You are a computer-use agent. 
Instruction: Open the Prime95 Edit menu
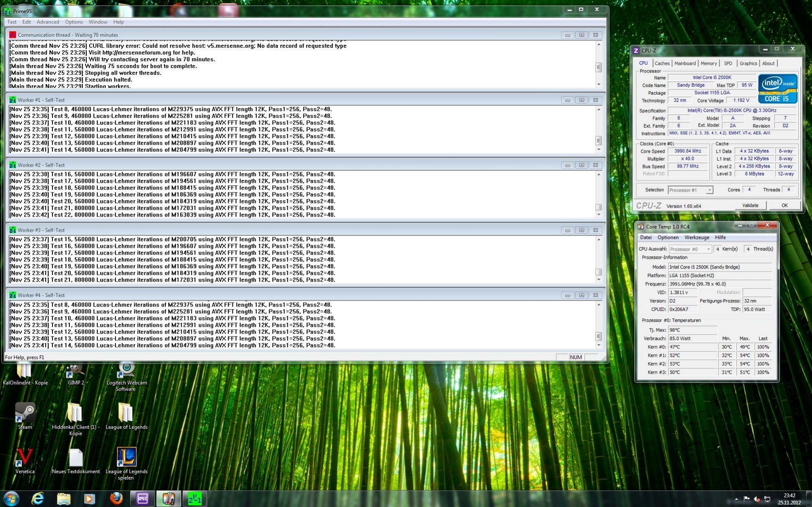(27, 22)
